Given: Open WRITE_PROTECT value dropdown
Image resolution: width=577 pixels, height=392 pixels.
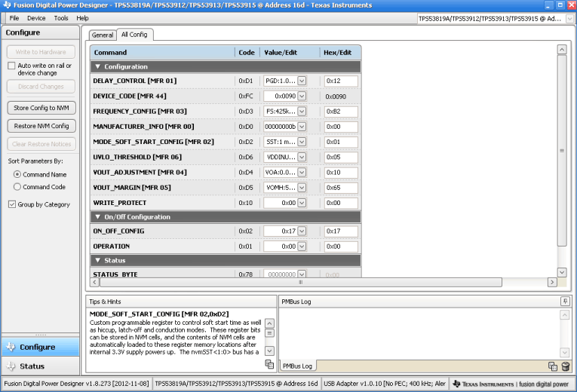Looking at the screenshot, I should pyautogui.click(x=302, y=203).
